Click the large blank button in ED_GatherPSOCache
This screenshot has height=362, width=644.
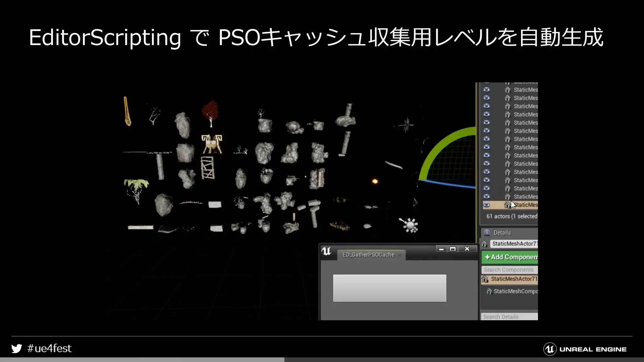tap(390, 288)
